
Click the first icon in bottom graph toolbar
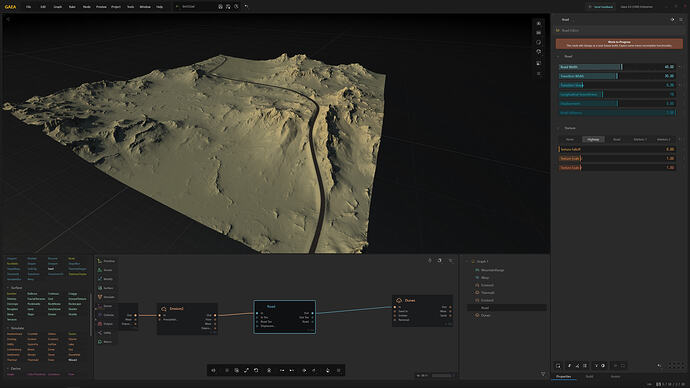pos(213,370)
